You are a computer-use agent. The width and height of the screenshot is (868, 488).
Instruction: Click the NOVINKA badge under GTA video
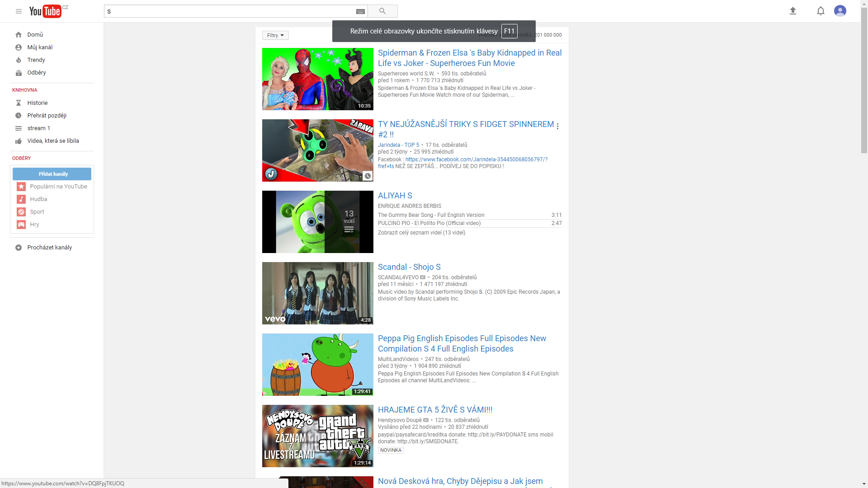click(391, 450)
